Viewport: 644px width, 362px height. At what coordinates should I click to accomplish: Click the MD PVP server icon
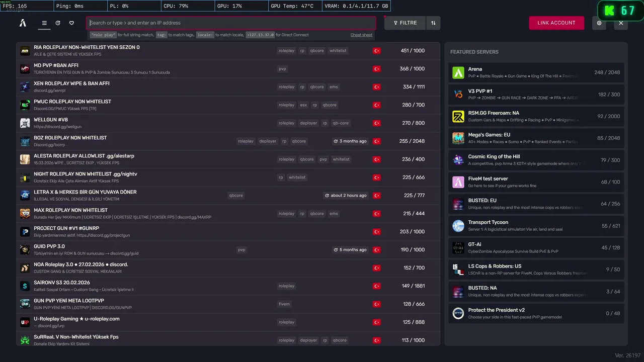pyautogui.click(x=25, y=69)
